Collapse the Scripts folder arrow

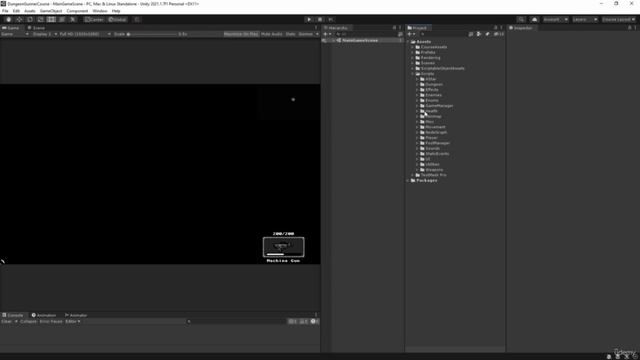tap(413, 74)
